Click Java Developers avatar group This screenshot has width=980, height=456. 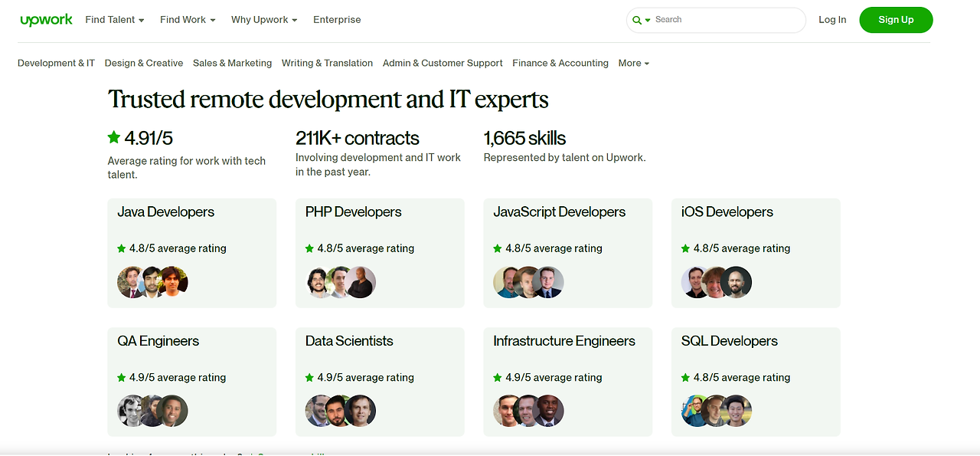tap(152, 282)
